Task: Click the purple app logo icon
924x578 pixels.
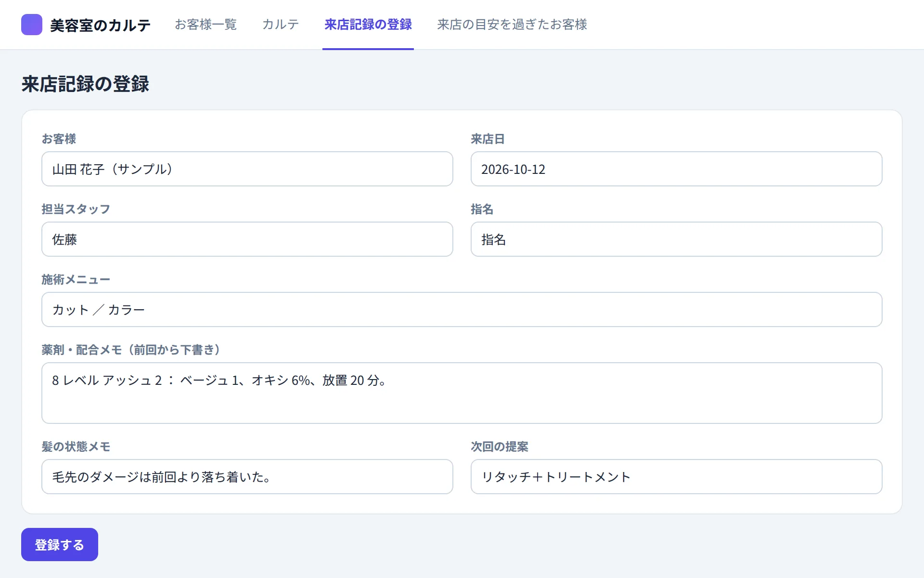Action: 32,25
